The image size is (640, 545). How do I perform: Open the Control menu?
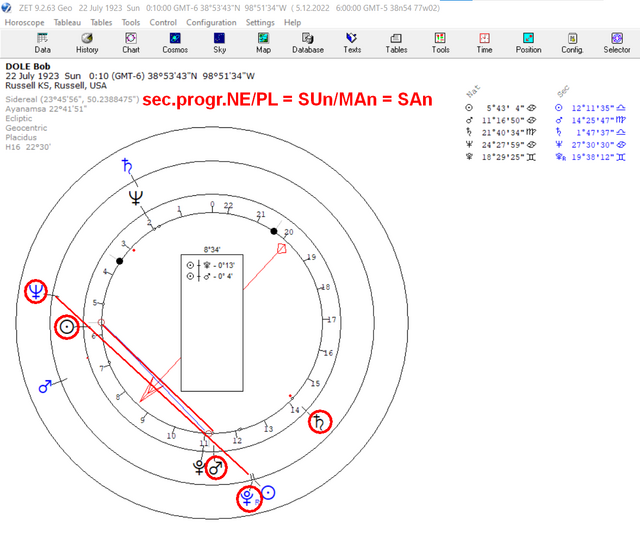pyautogui.click(x=163, y=22)
